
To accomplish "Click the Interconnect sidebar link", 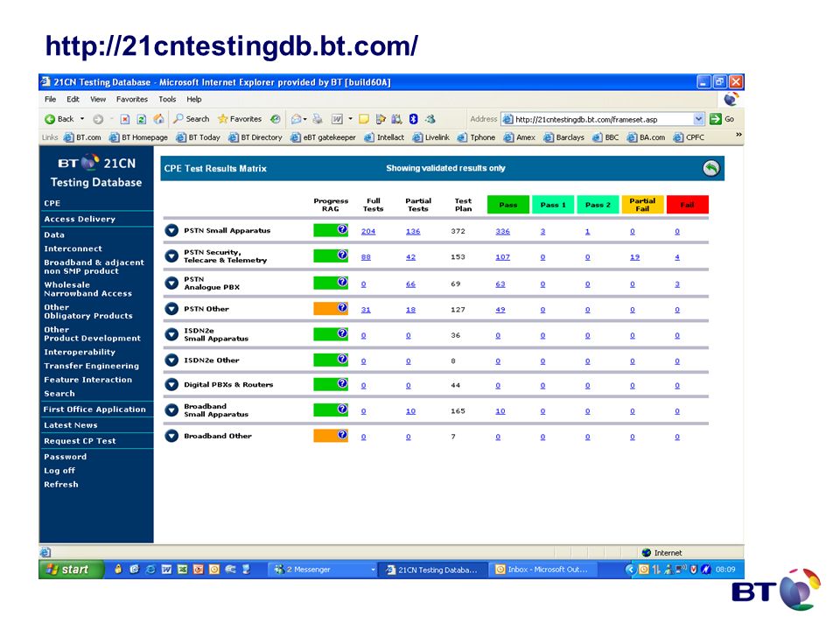I will click(x=73, y=248).
